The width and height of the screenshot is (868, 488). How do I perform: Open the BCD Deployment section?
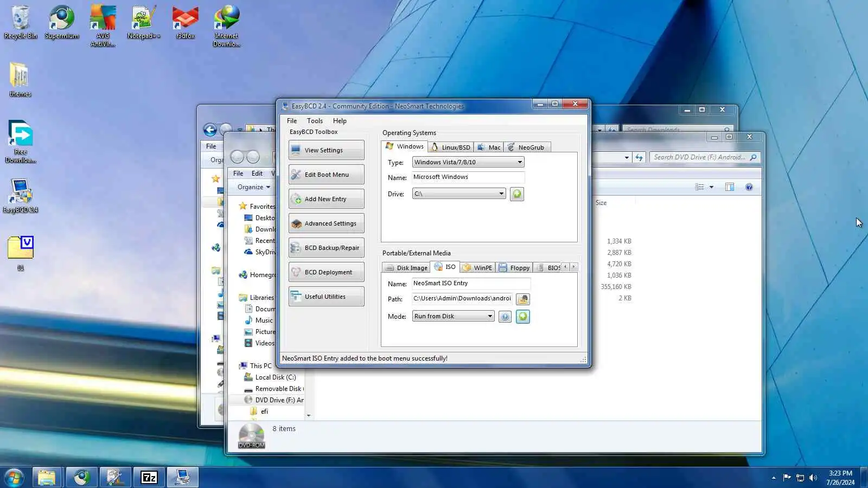click(326, 272)
